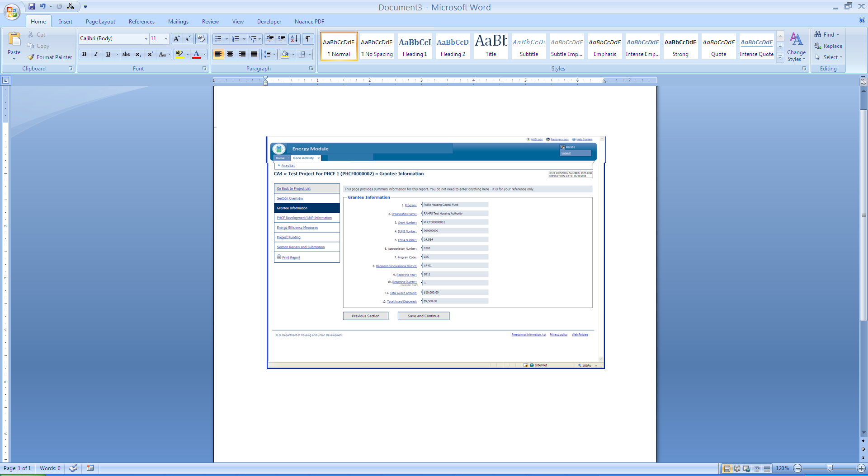Open Change Styles options
868x476 pixels.
tap(796, 47)
